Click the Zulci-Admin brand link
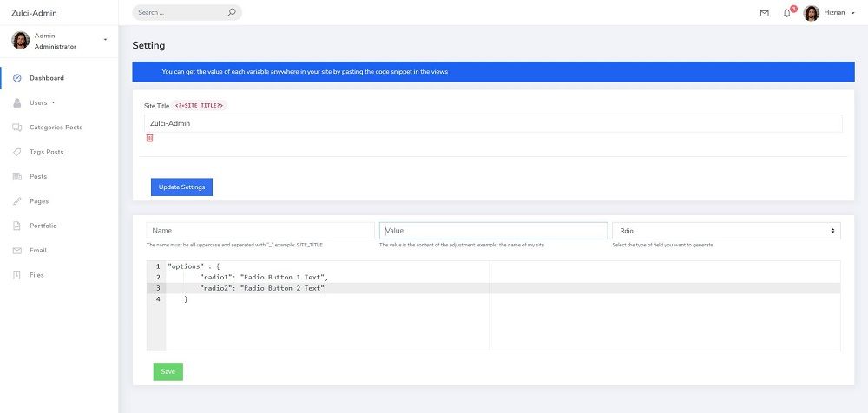 (34, 13)
